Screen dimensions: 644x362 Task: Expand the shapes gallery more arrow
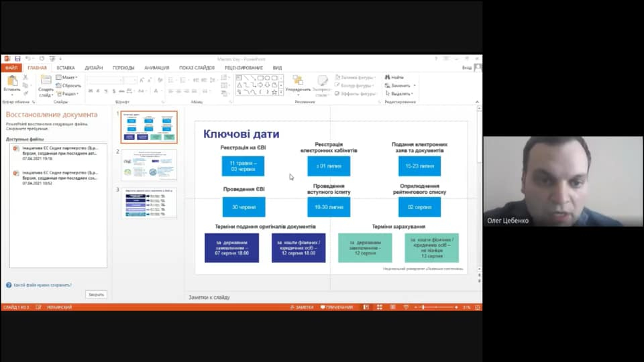(281, 93)
